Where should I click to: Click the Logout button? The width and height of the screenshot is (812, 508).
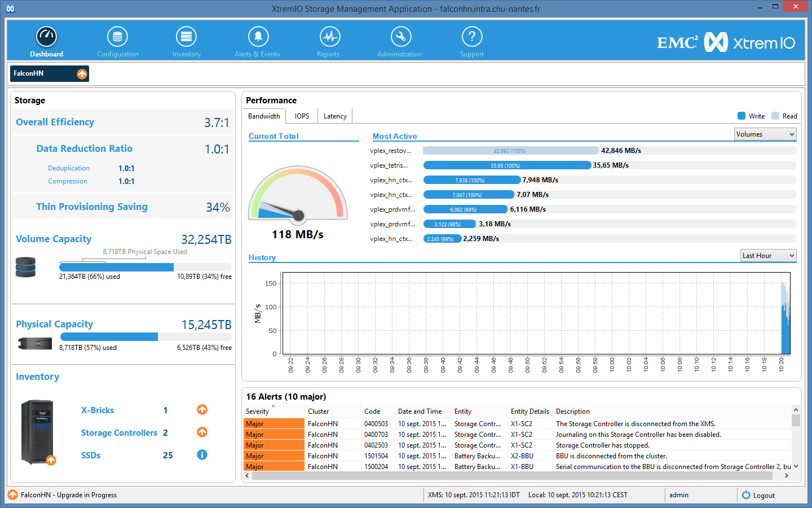[x=758, y=495]
